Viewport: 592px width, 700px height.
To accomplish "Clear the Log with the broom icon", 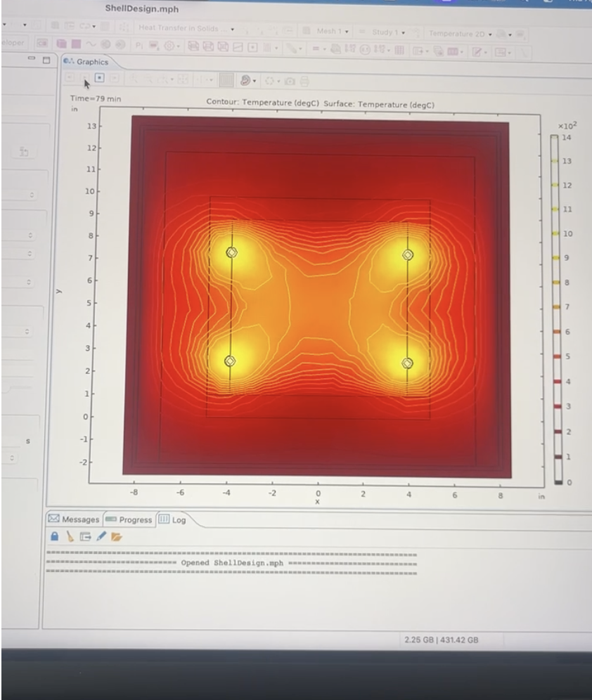I will 70,536.
